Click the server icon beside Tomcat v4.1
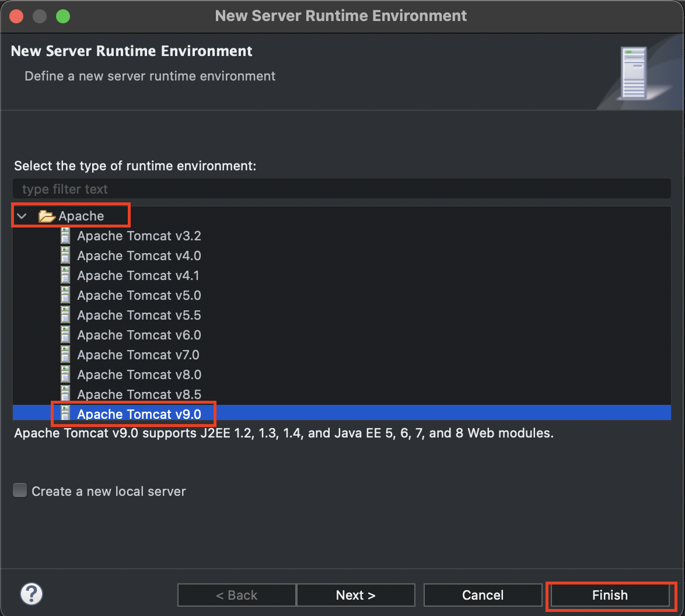Screen dimensions: 685x616 coord(65,275)
